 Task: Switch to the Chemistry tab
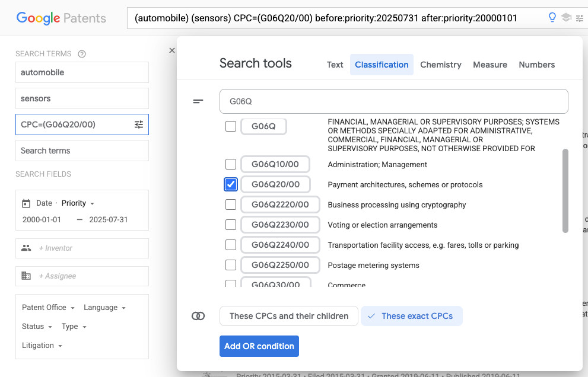coord(440,65)
